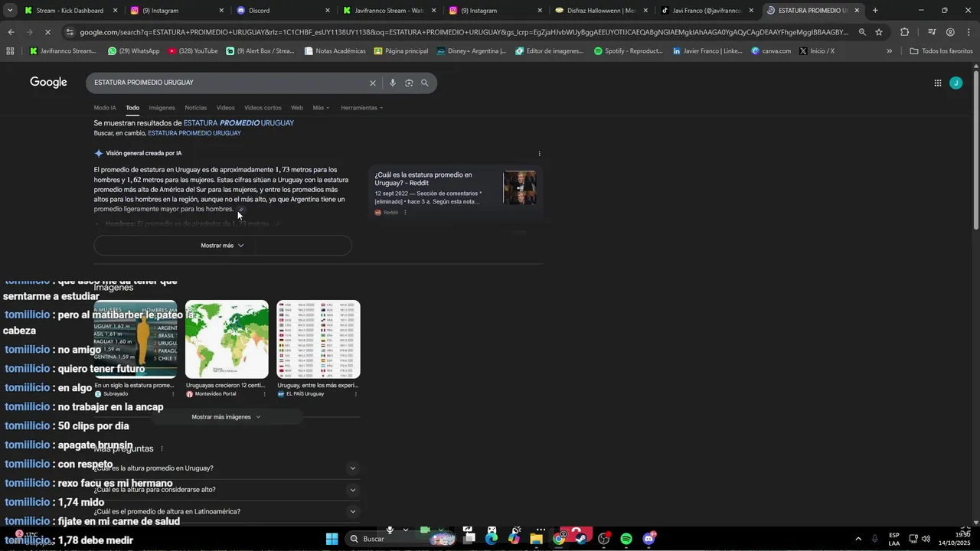The width and height of the screenshot is (980, 551).
Task: Open the Reddit result thumbnail image
Action: point(520,187)
